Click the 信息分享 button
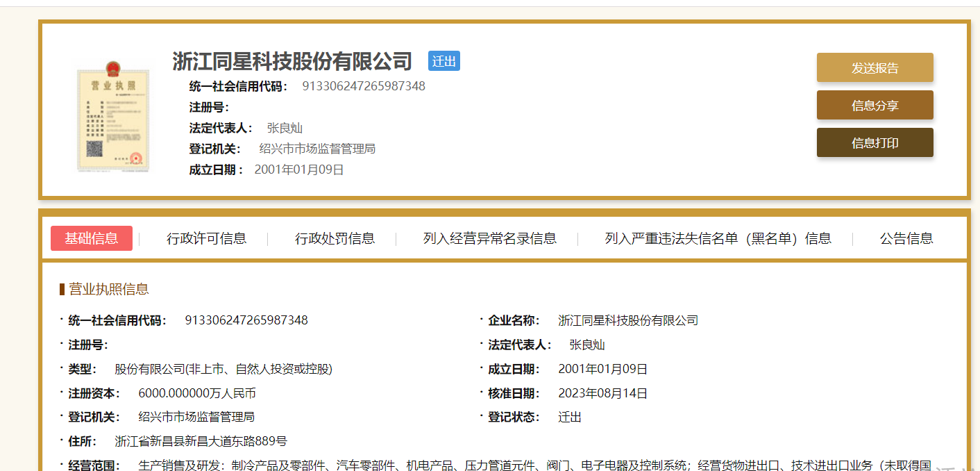Viewport: 980px width, 471px height. (x=875, y=105)
